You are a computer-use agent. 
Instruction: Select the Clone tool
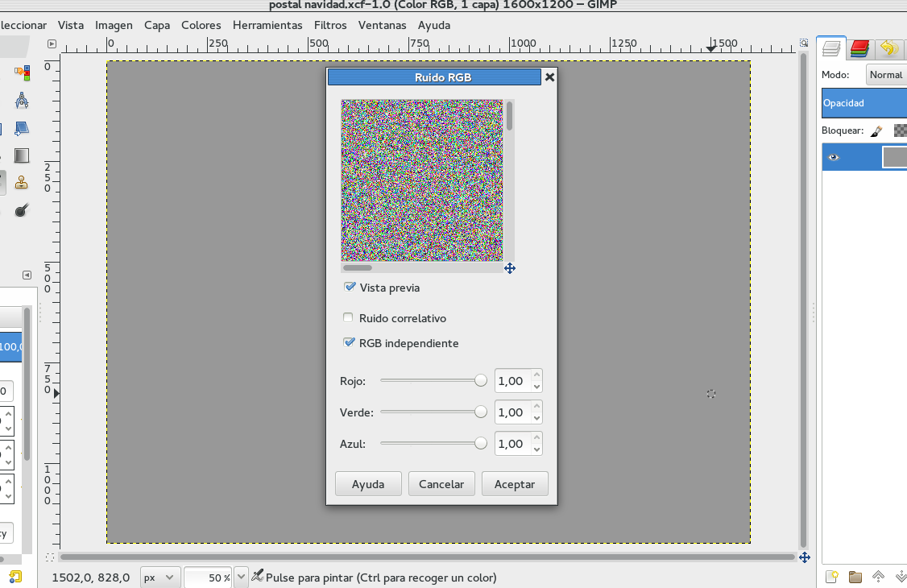pyautogui.click(x=22, y=182)
